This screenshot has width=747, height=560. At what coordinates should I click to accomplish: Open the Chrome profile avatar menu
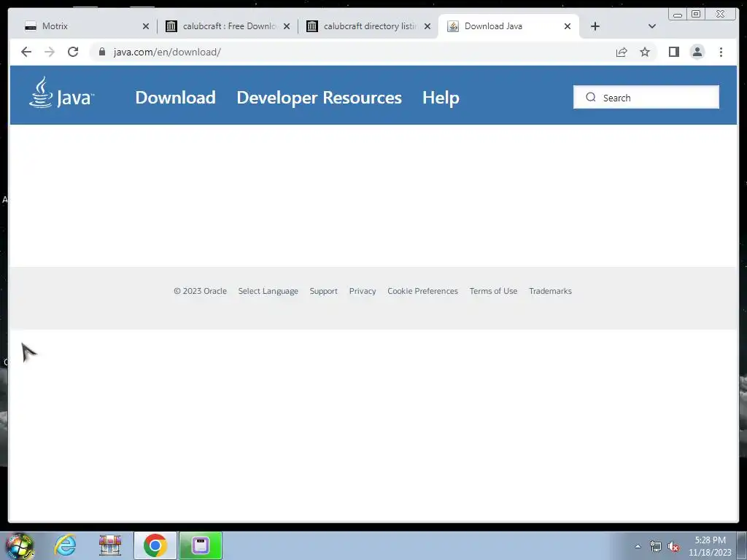(697, 52)
